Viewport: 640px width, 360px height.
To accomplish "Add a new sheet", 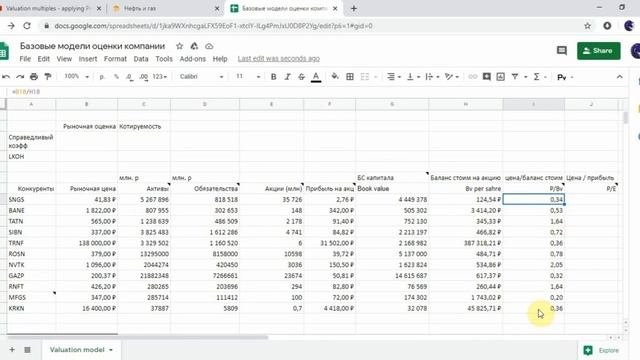I will (12, 350).
